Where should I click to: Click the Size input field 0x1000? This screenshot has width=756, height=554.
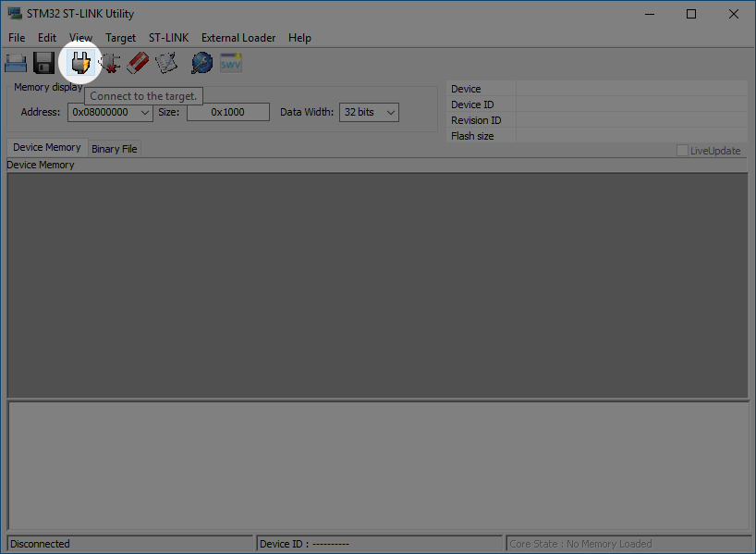228,113
